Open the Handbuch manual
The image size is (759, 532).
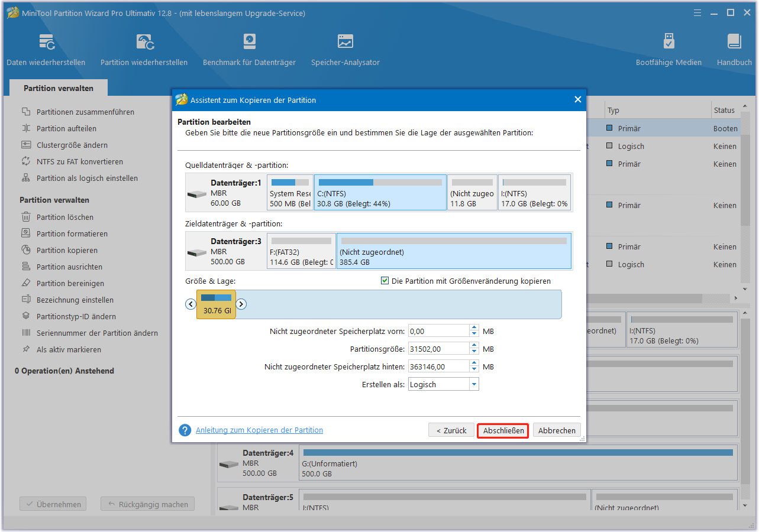(x=734, y=50)
